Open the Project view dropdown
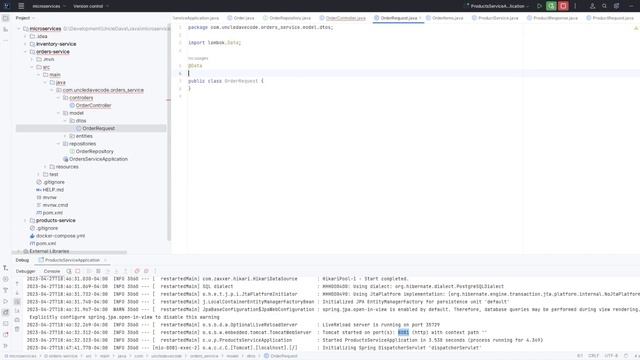Screen dimensions: 640x360 [x=25, y=18]
